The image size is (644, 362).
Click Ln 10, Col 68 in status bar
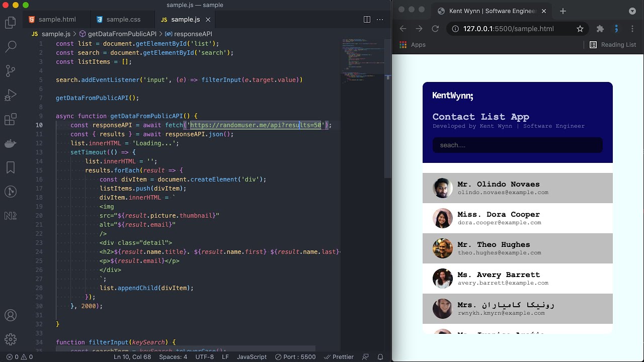132,357
